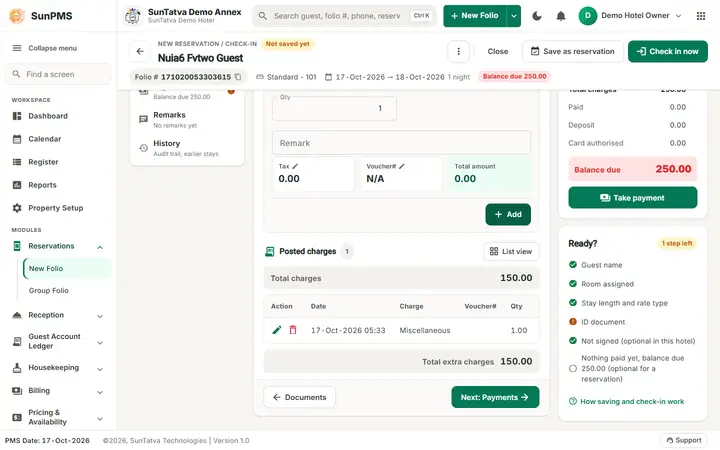The width and height of the screenshot is (720, 450).
Task: Click the Reports sidebar icon
Action: point(17,185)
